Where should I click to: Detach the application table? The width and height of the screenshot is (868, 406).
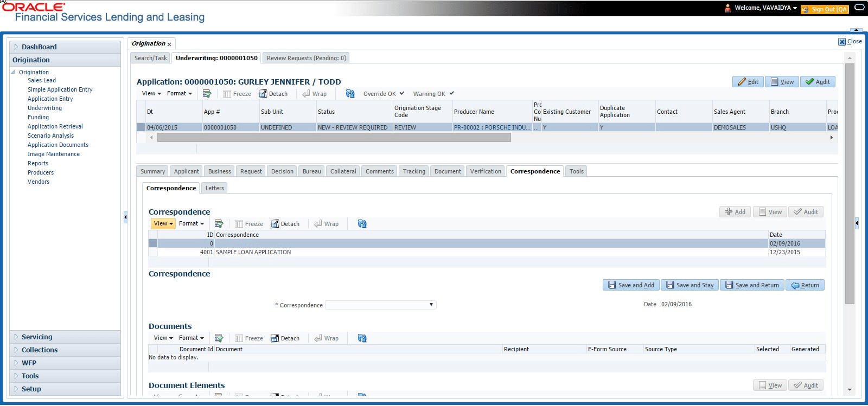tap(273, 94)
